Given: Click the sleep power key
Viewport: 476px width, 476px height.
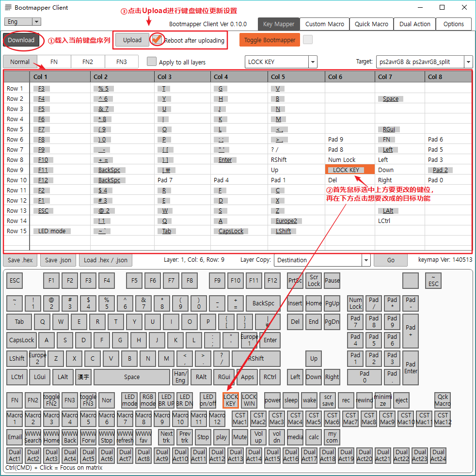Looking at the screenshot, I should [291, 400].
